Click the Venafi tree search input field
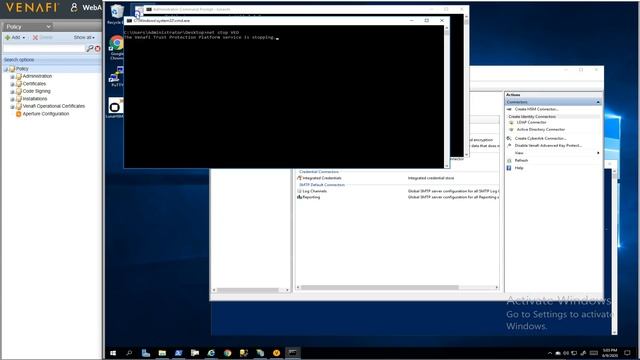This screenshot has height=360, width=640. (44, 49)
